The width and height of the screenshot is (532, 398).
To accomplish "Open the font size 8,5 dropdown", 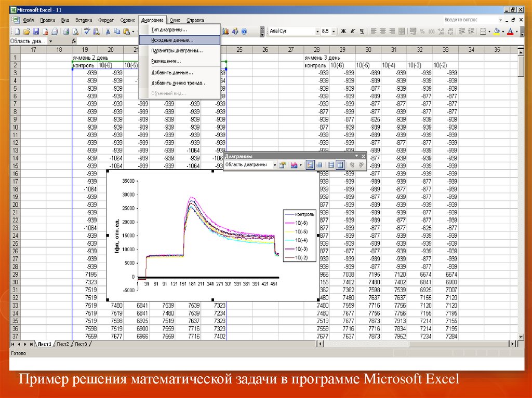I will 334,32.
